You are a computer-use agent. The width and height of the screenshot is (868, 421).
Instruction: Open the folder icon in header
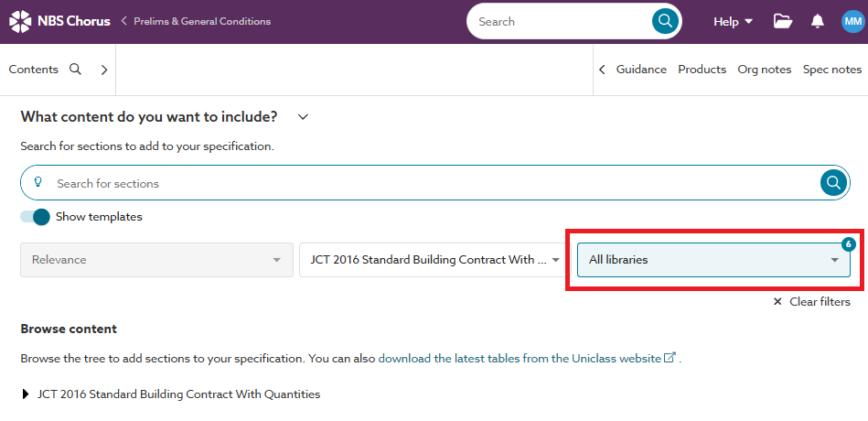(x=782, y=21)
